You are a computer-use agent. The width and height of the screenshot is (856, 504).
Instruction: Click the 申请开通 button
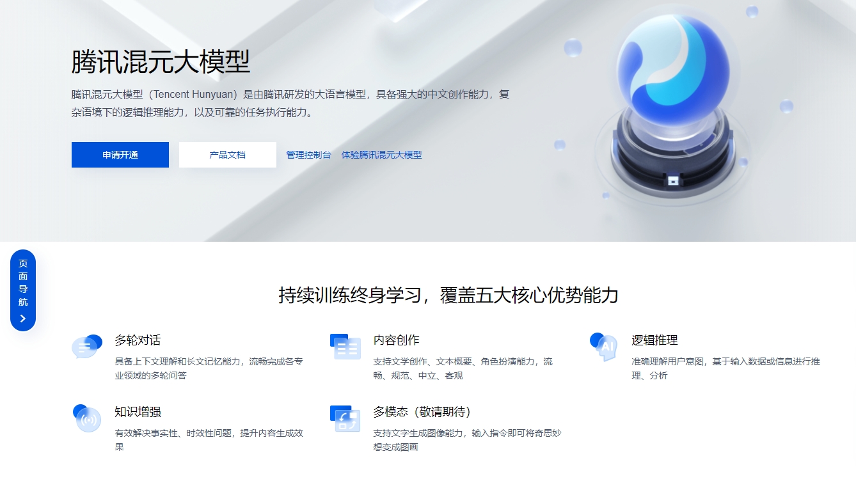(120, 155)
